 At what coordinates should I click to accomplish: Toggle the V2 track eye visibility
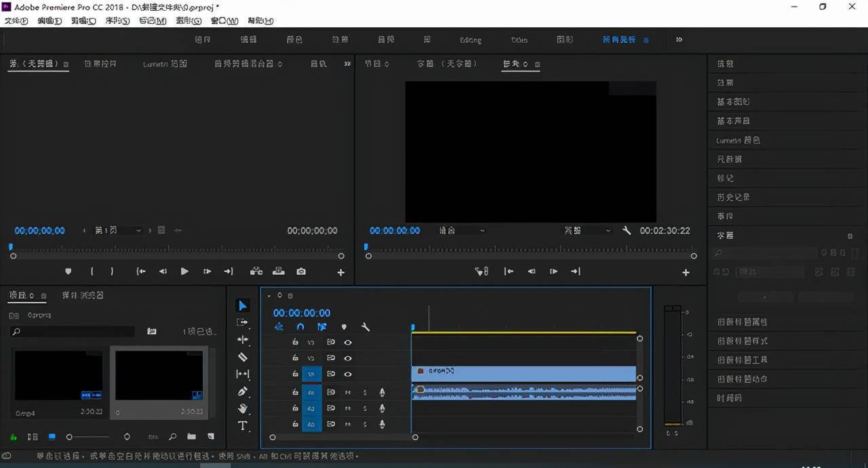[x=348, y=358]
